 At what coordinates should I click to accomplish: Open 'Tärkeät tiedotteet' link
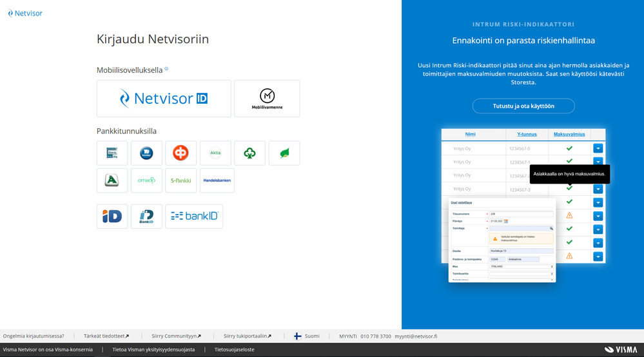coord(106,336)
